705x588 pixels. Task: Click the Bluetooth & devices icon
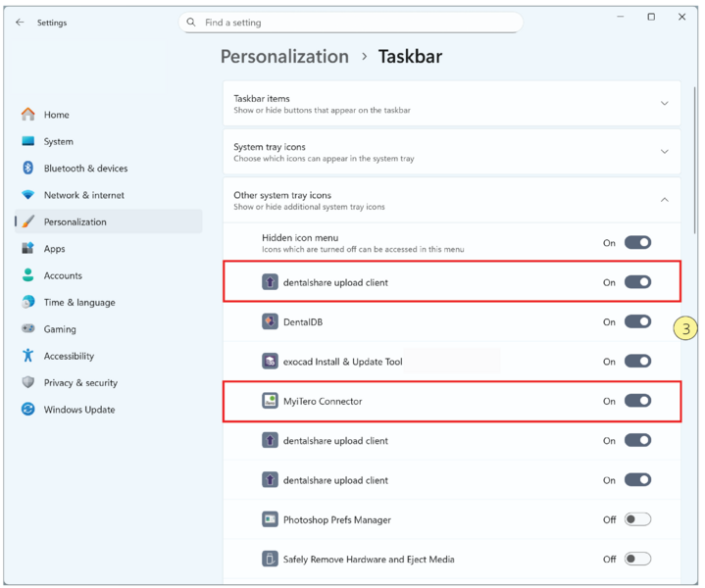click(x=27, y=168)
